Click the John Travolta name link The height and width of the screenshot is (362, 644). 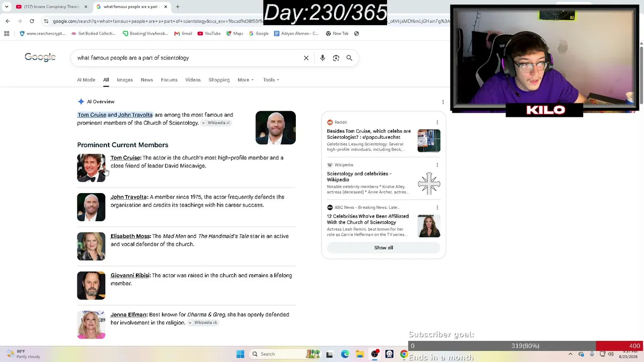point(129,197)
